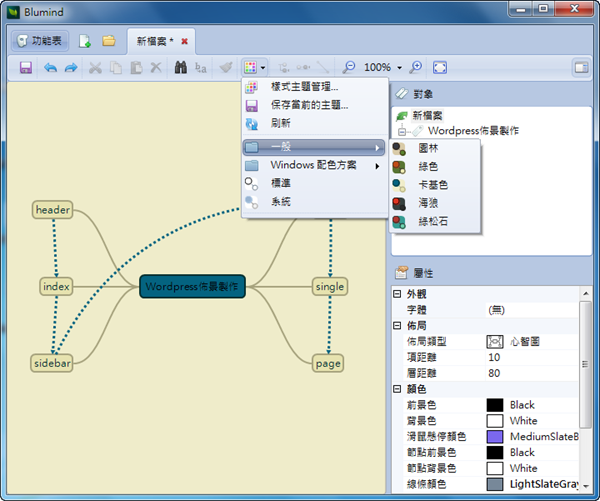Click the properties panel scrollbar thumb
This screenshot has height=501, width=600.
tap(585, 364)
